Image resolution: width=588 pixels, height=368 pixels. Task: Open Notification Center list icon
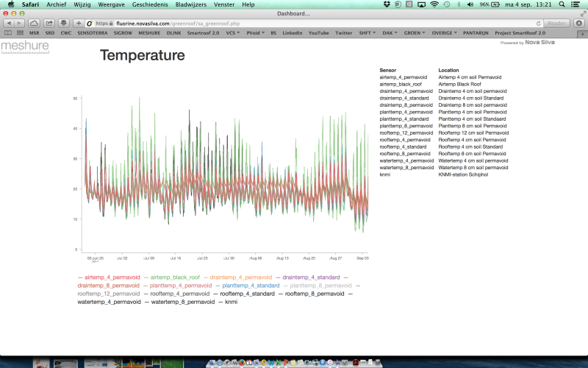click(x=576, y=4)
